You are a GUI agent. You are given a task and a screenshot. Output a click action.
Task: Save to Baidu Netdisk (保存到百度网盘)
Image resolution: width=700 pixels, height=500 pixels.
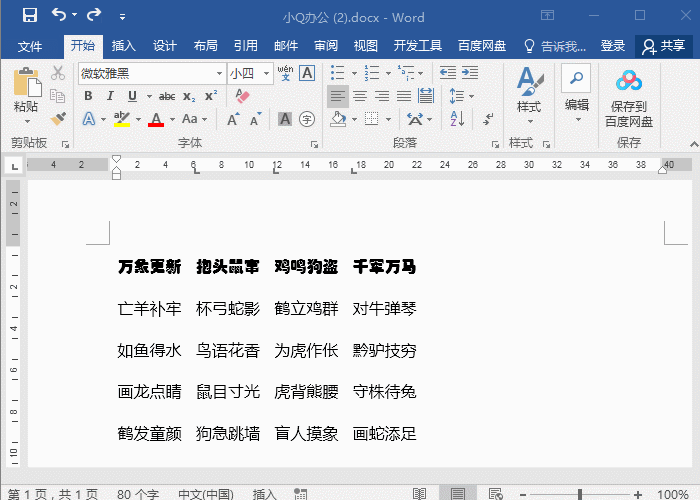click(x=628, y=98)
